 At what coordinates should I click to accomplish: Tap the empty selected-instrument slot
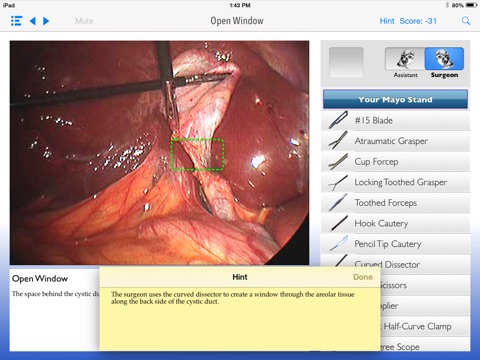coord(346,62)
